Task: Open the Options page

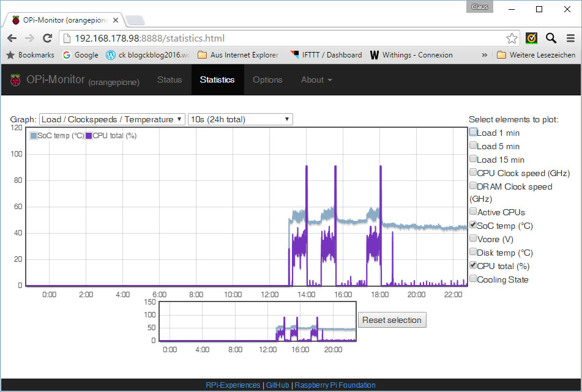Action: tap(267, 80)
